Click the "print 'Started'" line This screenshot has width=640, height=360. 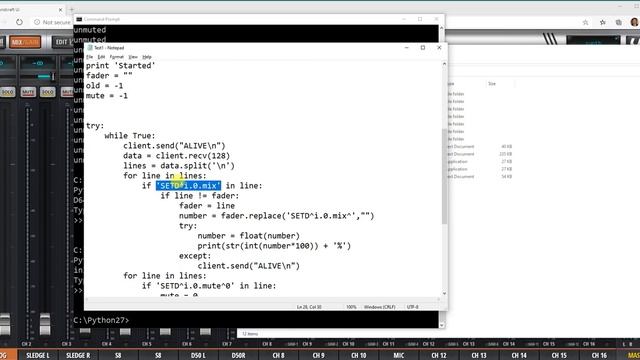120,65
